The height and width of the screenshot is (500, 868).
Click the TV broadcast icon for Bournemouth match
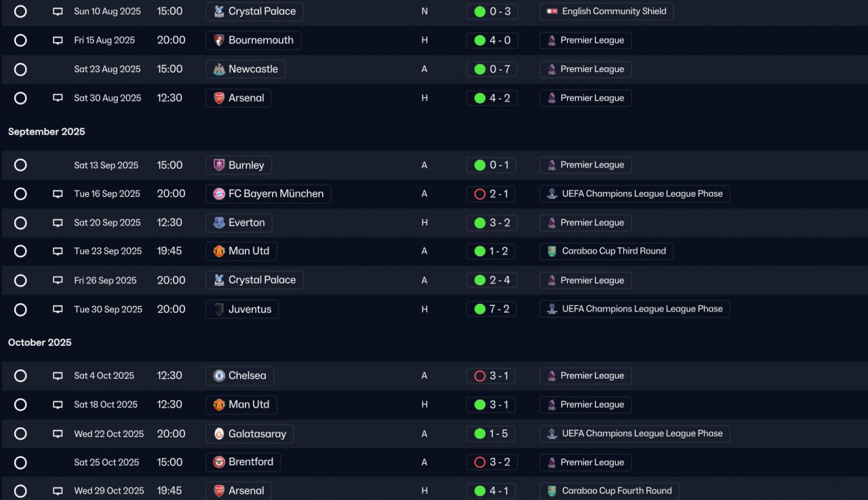pos(58,41)
